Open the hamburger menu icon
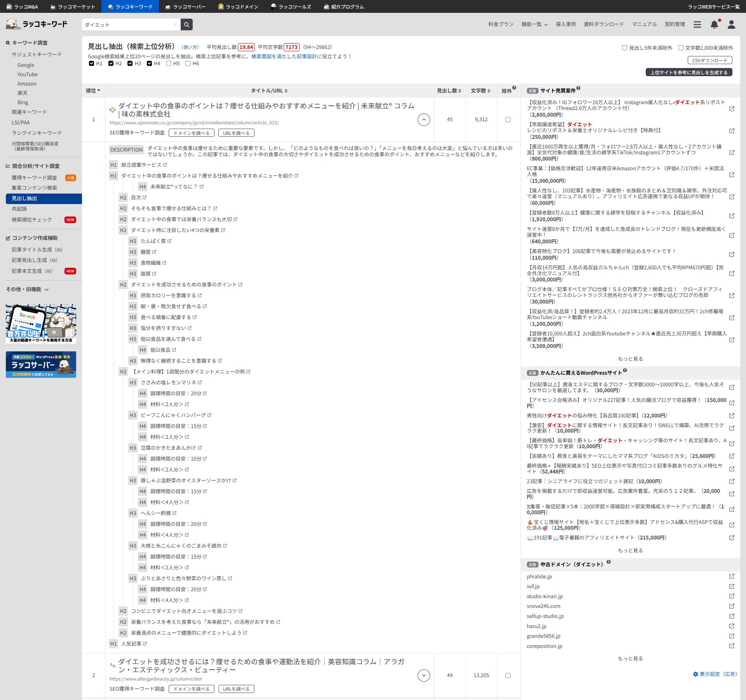Viewport: 746px width, 700px height. coord(697,24)
